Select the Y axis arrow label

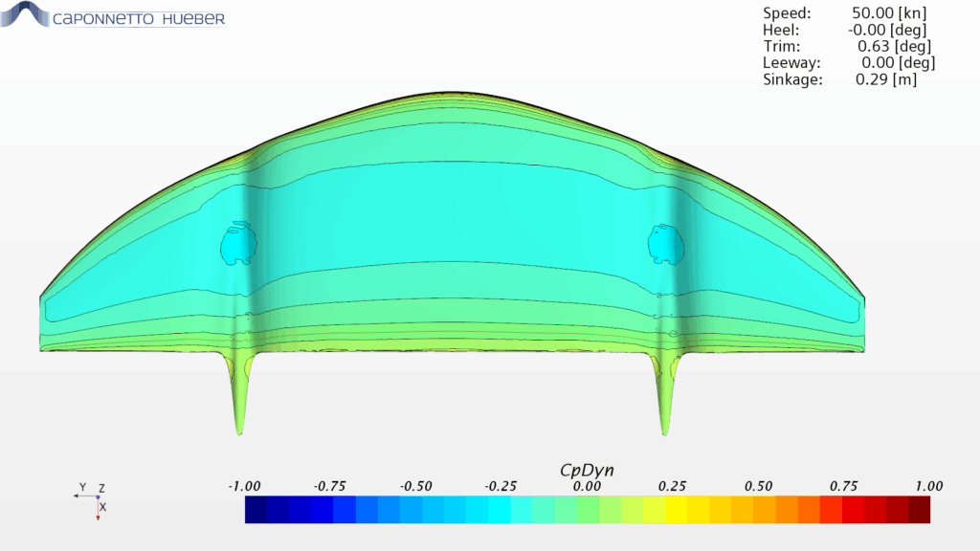82,488
